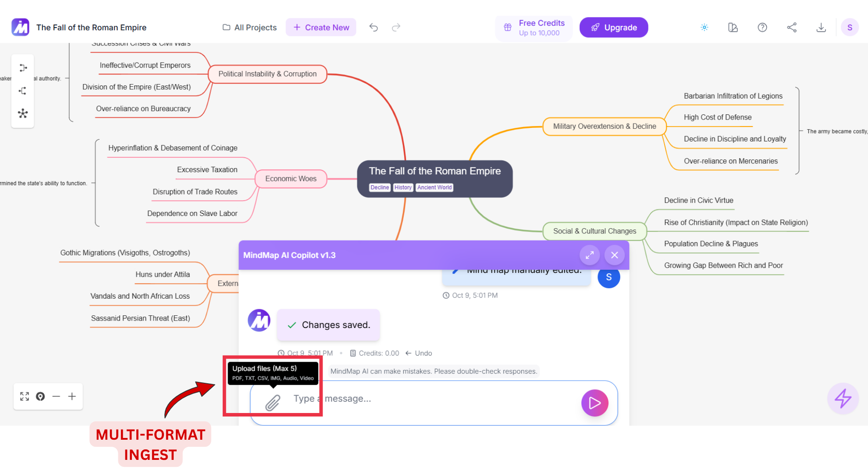Toggle fit-to-screen view in the canvas controls
This screenshot has width=868, height=473.
click(25, 396)
